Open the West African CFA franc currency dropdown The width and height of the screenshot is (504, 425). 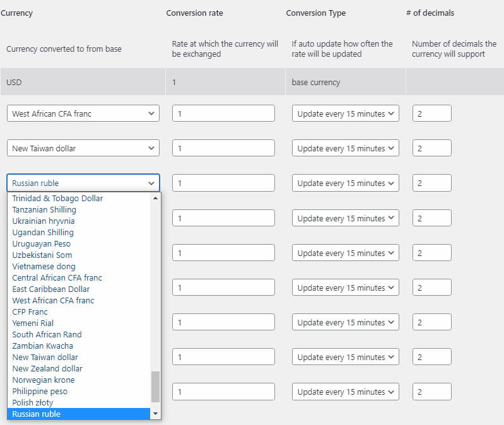83,114
